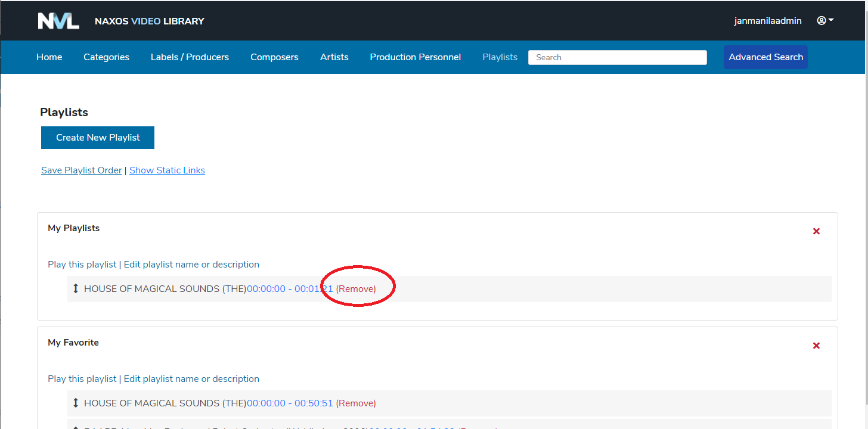The width and height of the screenshot is (868, 429).
Task: Edit playlist name or description for My Favorite
Action: click(191, 379)
